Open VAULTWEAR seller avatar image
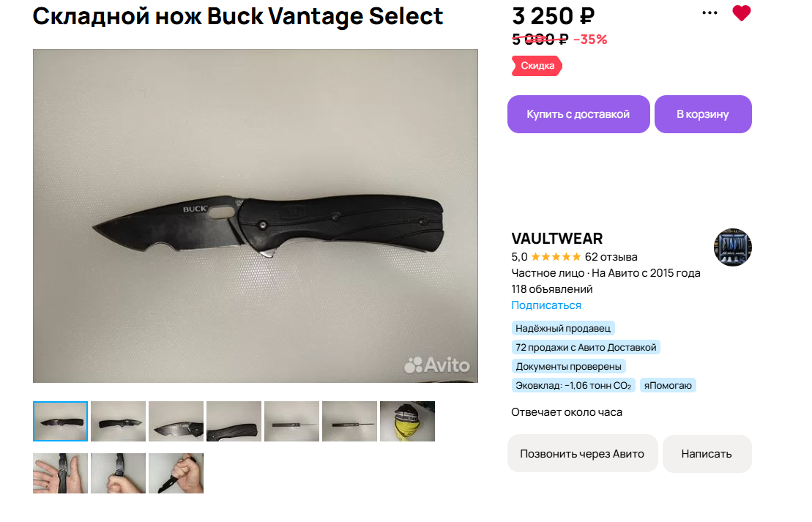812x522 pixels. pos(733,247)
